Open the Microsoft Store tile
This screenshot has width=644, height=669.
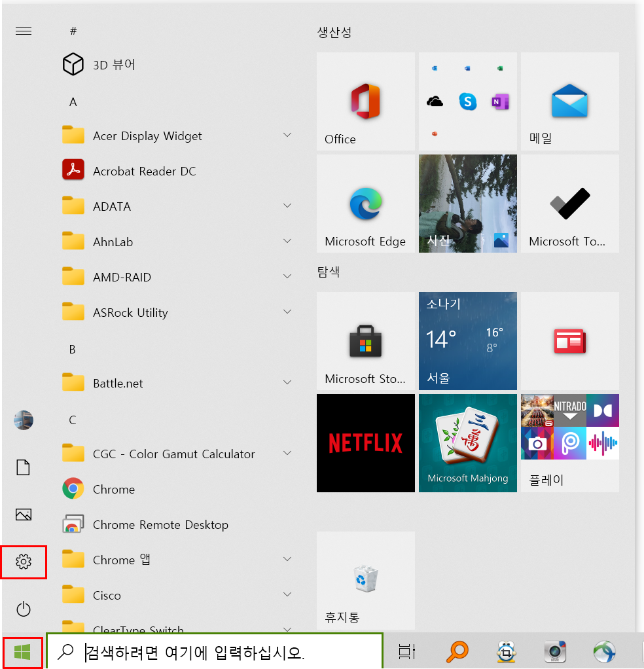click(365, 341)
